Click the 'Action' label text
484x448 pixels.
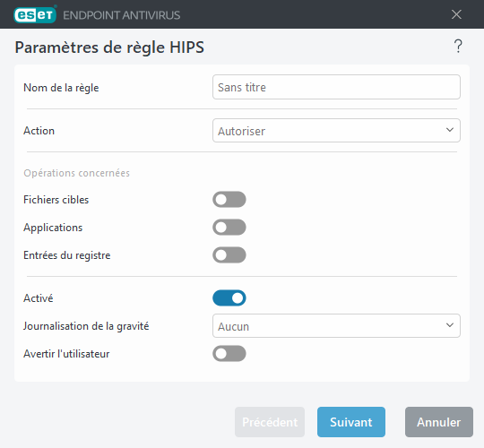39,131
